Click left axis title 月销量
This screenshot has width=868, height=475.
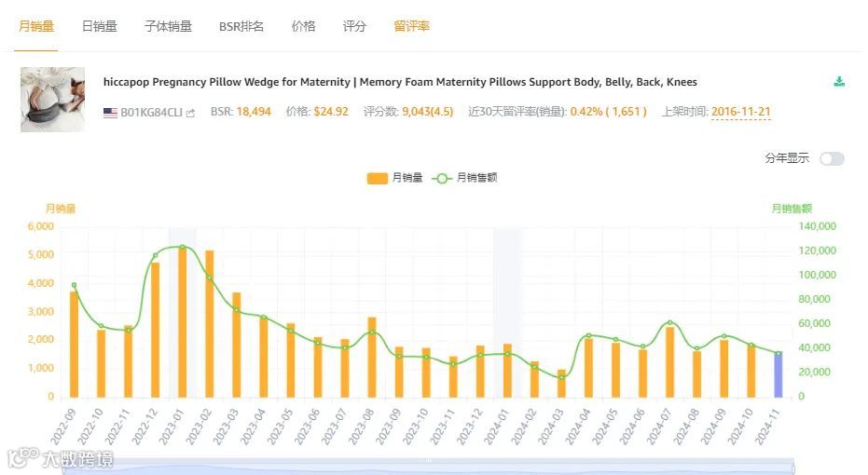[61, 209]
